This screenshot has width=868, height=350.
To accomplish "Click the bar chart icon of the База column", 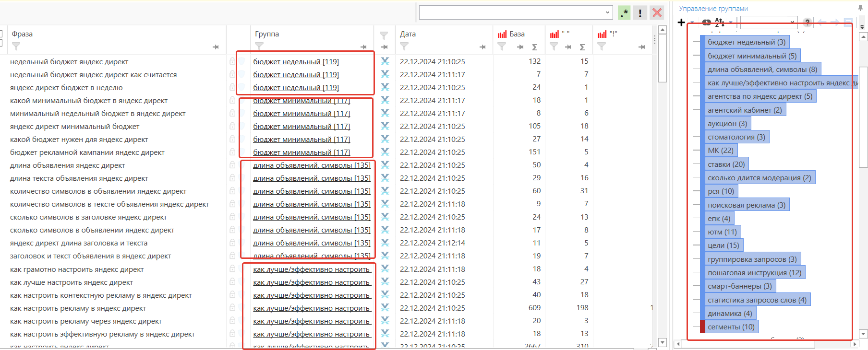I will tap(502, 34).
